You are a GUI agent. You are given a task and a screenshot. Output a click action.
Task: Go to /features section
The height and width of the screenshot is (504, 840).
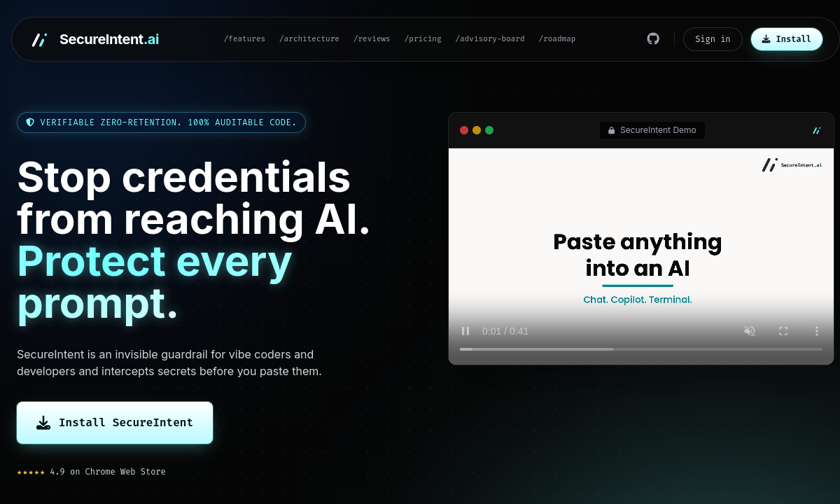tap(244, 39)
